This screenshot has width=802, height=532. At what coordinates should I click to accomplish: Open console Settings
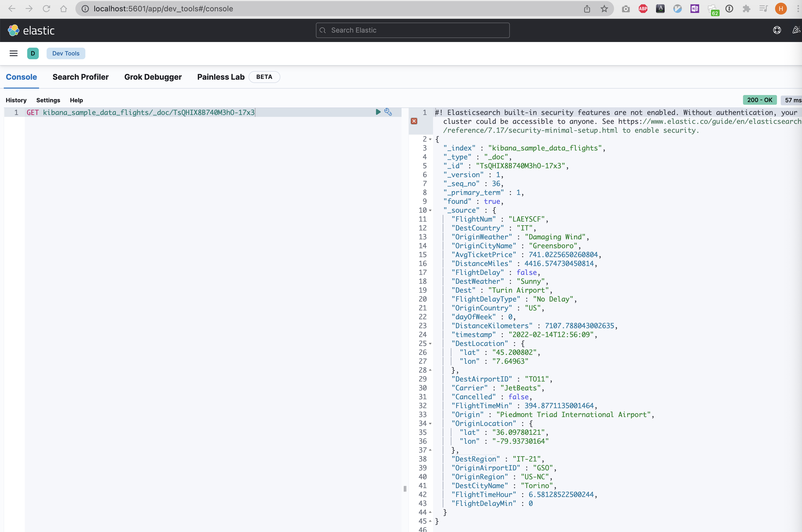point(48,100)
